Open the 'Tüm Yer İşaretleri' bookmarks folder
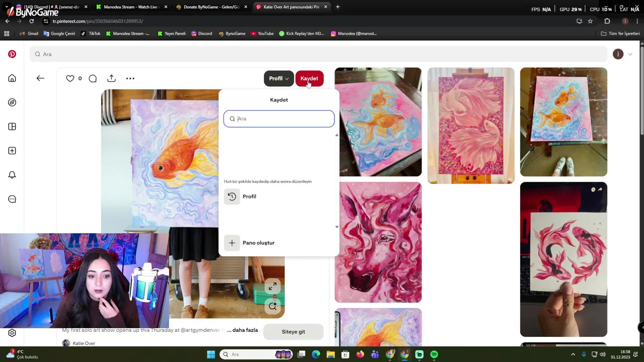 click(620, 34)
